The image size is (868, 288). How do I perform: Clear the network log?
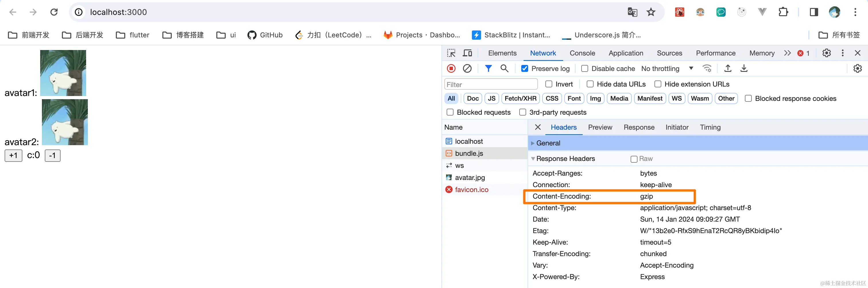tap(467, 68)
